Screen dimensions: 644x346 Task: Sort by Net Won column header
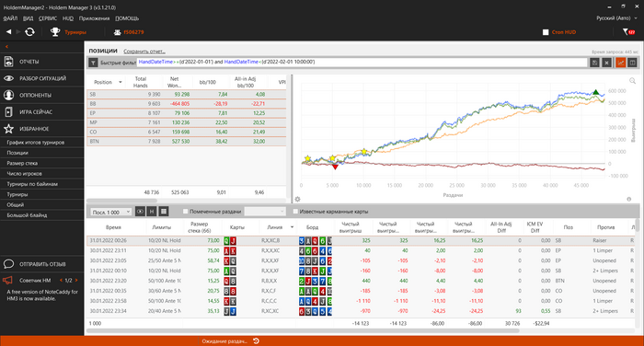point(174,82)
